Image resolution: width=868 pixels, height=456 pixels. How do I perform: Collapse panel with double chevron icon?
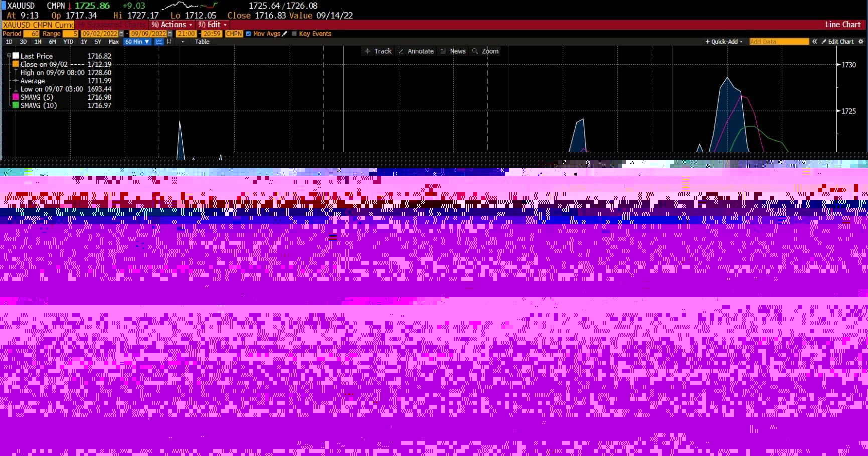click(x=815, y=42)
